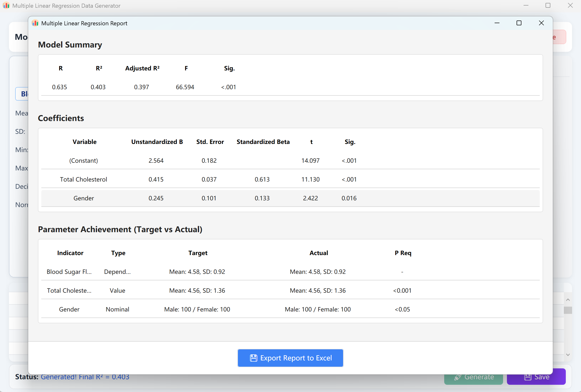Viewport: 581px width, 392px height.
Task: Select the Total Cholesterol row in the Coefficients table
Action: (290, 179)
